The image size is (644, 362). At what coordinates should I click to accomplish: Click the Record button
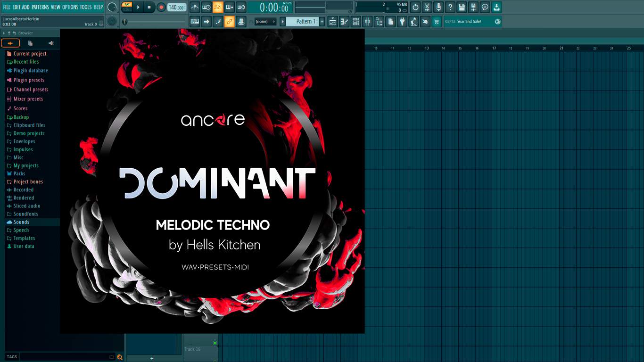tap(161, 7)
